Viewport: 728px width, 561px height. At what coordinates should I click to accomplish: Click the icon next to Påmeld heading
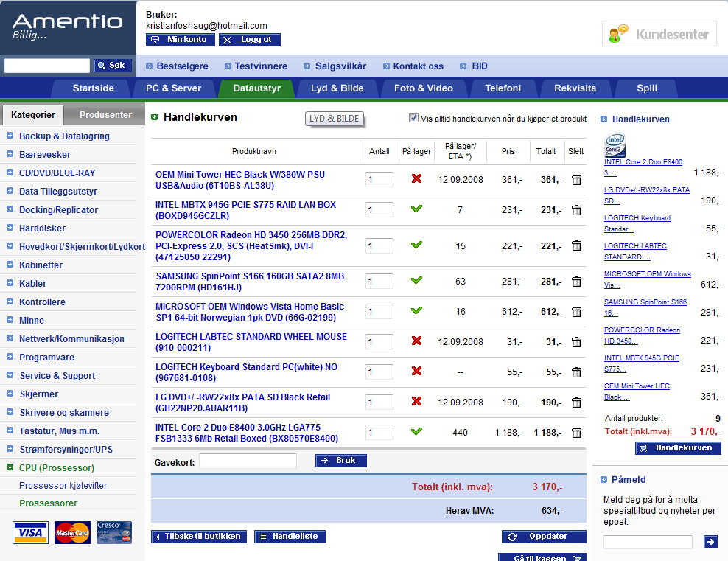pyautogui.click(x=603, y=479)
